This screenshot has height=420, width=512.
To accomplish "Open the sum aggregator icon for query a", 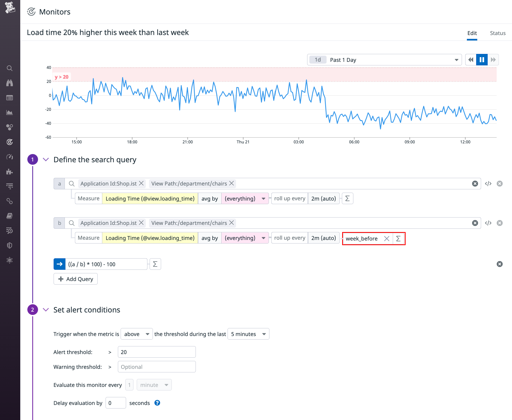I will point(347,198).
